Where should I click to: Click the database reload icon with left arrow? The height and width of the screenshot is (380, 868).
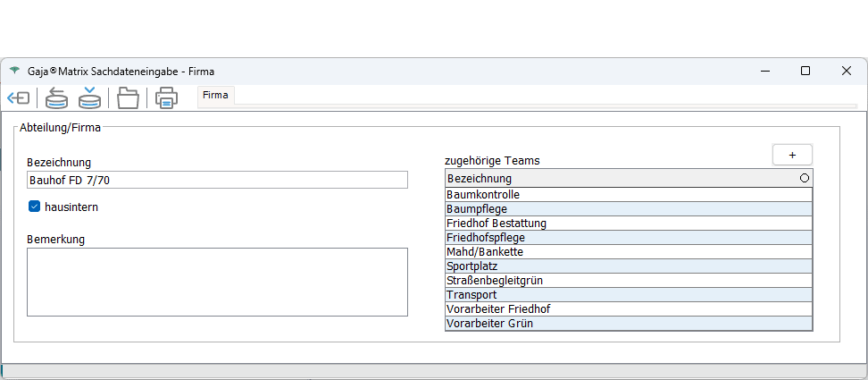pyautogui.click(x=56, y=97)
